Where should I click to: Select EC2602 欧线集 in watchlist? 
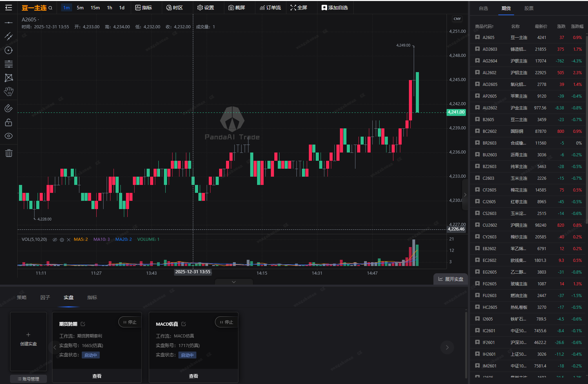pyautogui.click(x=528, y=260)
